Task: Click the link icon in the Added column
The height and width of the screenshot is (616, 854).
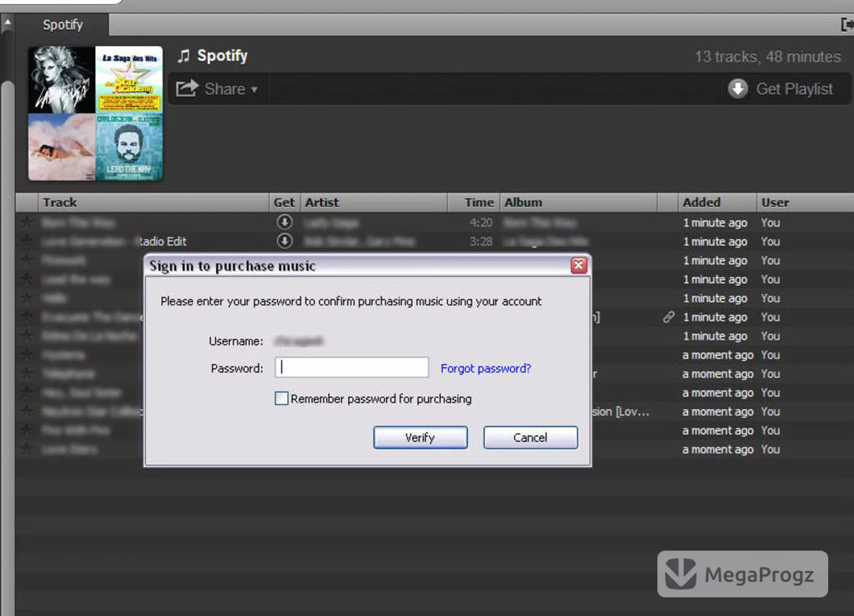Action: pyautogui.click(x=669, y=317)
